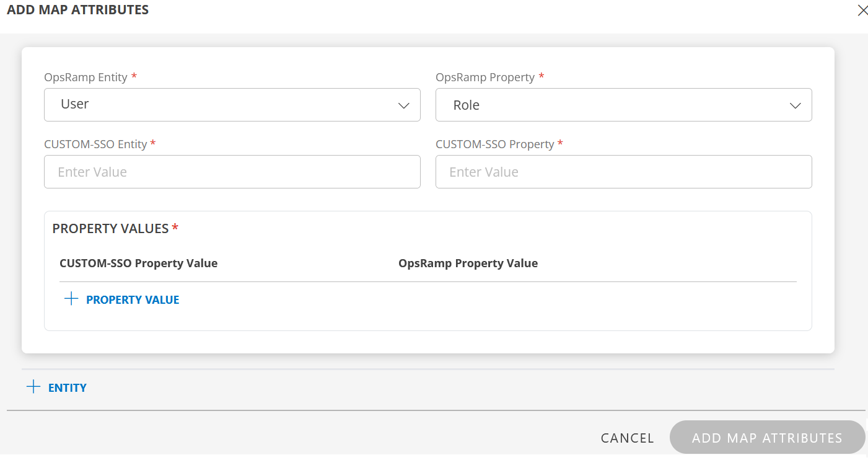Click the chevron on the User dropdown
This screenshot has height=460, width=868.
tap(405, 105)
